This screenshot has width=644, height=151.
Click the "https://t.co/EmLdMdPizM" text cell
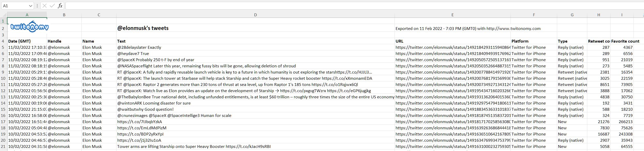click(x=255, y=128)
